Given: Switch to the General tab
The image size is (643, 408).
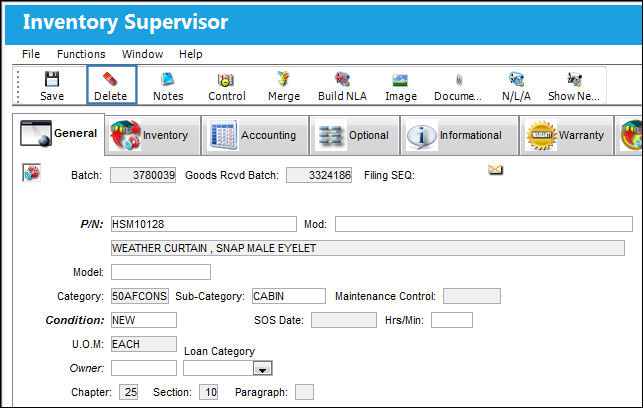Looking at the screenshot, I should [59, 134].
